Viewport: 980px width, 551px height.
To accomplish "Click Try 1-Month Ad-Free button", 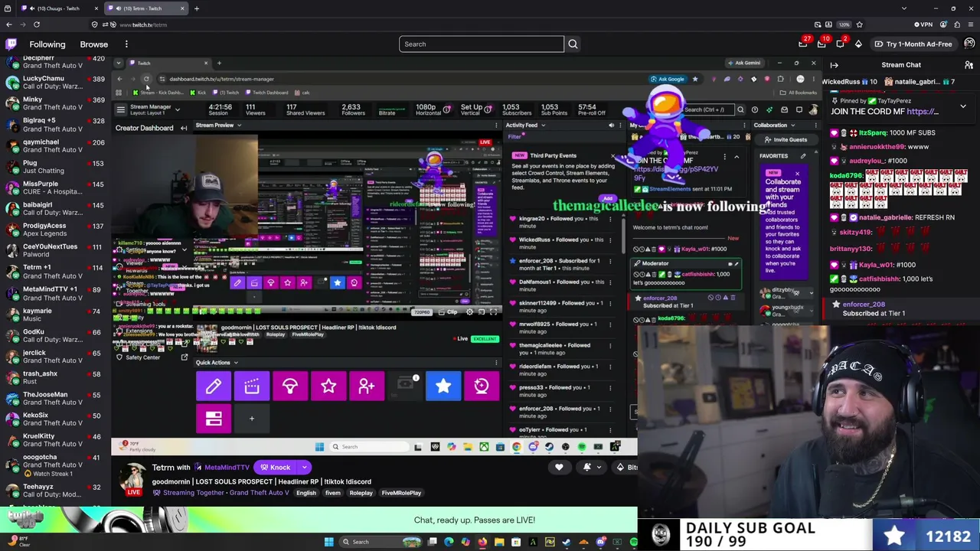I will click(x=913, y=44).
